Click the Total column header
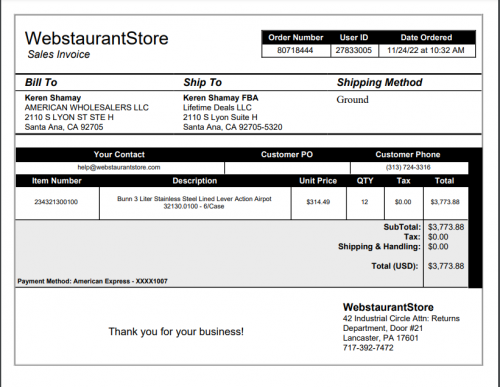 (444, 181)
